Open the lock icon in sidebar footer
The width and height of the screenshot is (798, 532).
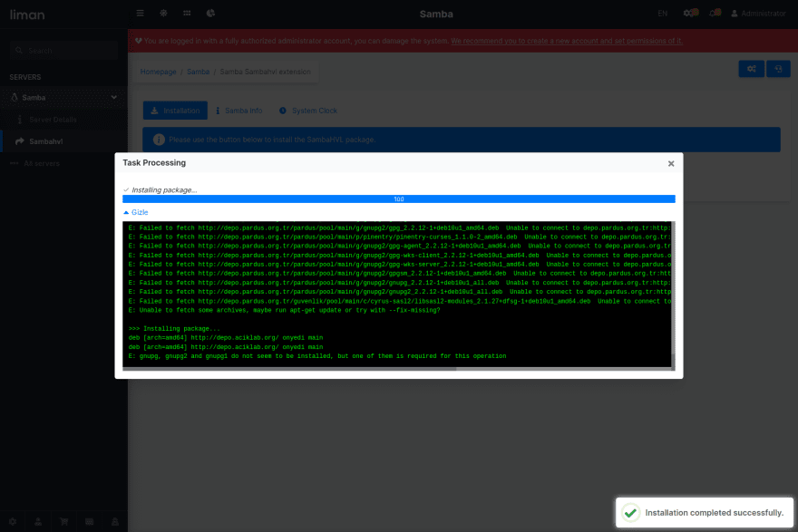(115, 522)
